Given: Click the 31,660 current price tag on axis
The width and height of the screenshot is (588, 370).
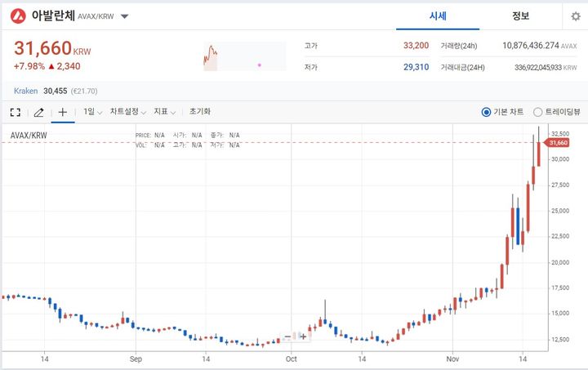Looking at the screenshot, I should [x=558, y=143].
